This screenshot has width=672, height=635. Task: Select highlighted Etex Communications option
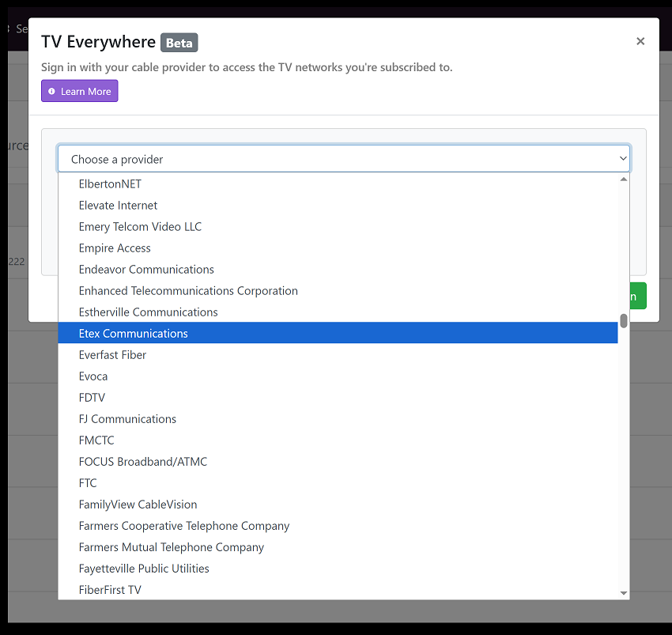[134, 333]
